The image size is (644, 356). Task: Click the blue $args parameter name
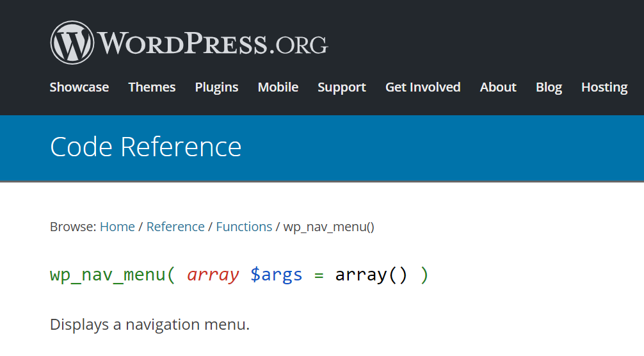(277, 275)
